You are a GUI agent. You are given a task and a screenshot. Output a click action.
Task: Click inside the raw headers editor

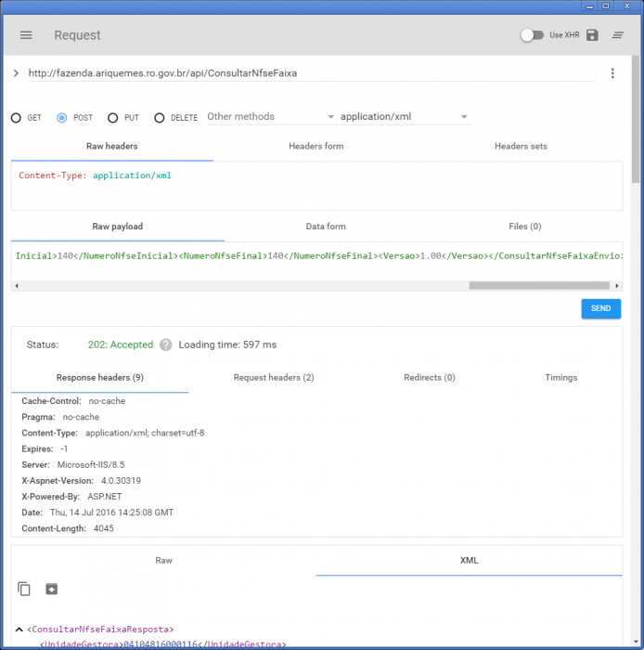coord(316,186)
